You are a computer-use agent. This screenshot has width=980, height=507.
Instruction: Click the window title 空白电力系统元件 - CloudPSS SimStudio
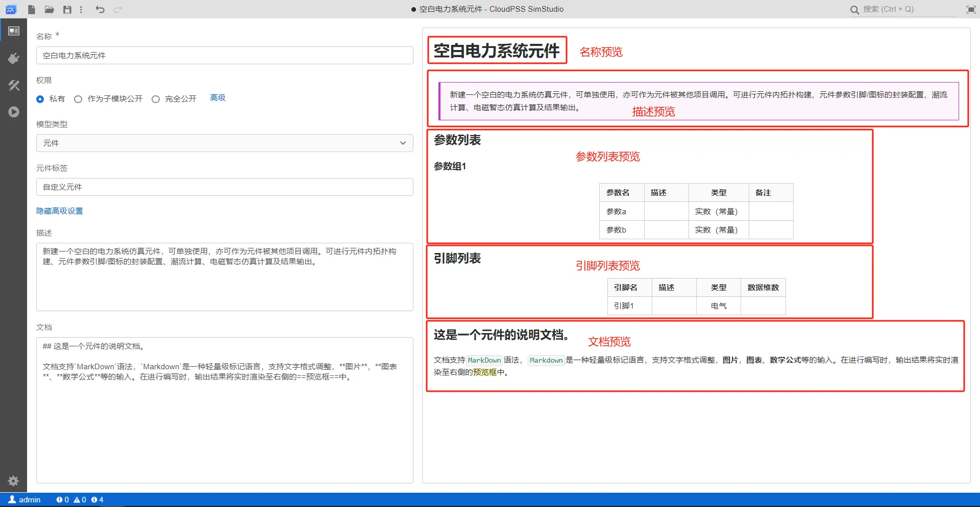pyautogui.click(x=492, y=9)
